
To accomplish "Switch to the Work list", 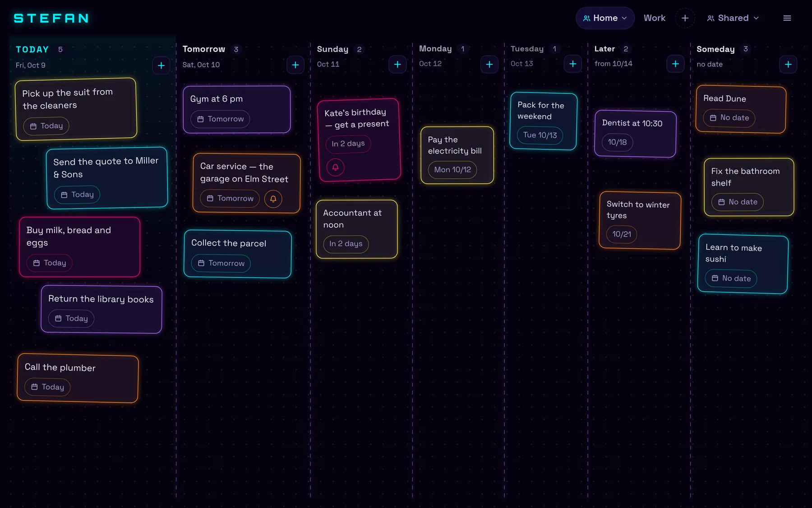I will [x=655, y=18].
